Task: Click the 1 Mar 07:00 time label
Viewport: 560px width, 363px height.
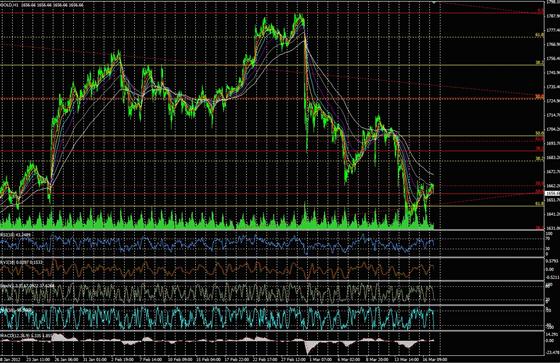Action: click(320, 359)
